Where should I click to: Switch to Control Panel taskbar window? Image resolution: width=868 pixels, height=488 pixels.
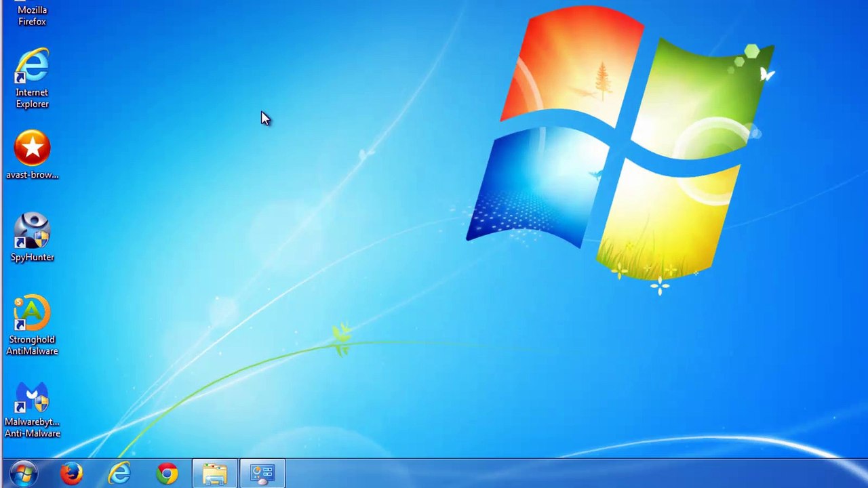(x=262, y=474)
